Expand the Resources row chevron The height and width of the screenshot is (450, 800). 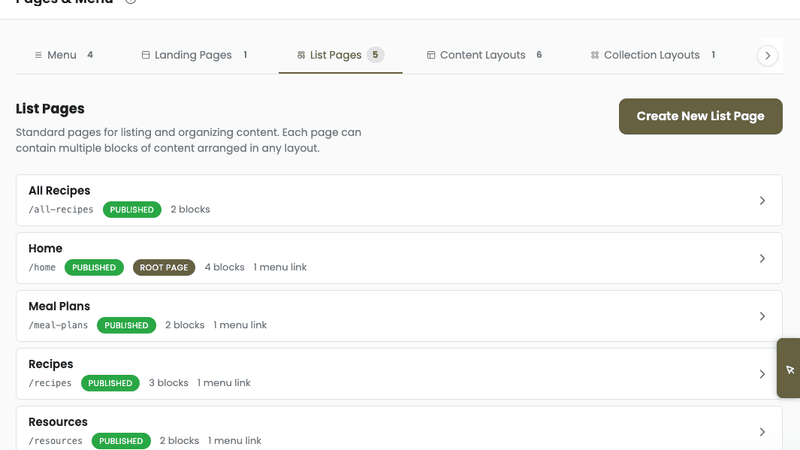point(762,432)
